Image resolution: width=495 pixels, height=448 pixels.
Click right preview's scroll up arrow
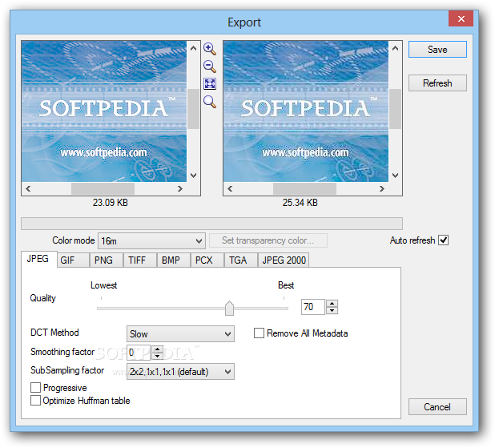[395, 48]
